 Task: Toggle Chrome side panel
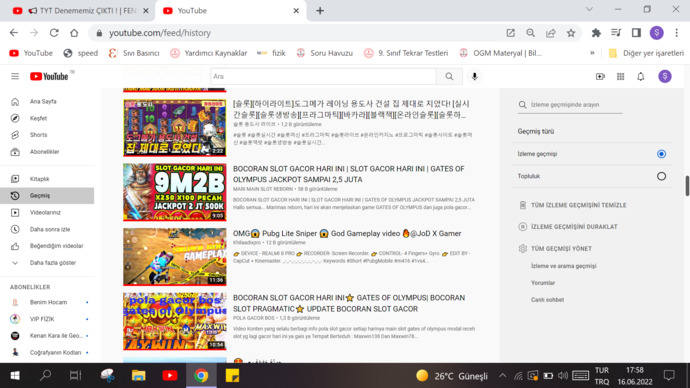pos(636,33)
